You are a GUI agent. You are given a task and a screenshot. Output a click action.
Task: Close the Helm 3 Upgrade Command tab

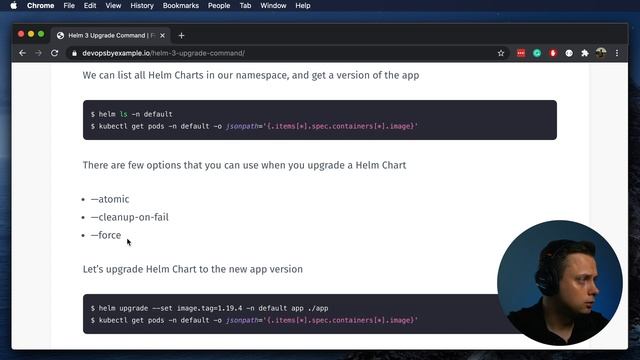(x=162, y=36)
